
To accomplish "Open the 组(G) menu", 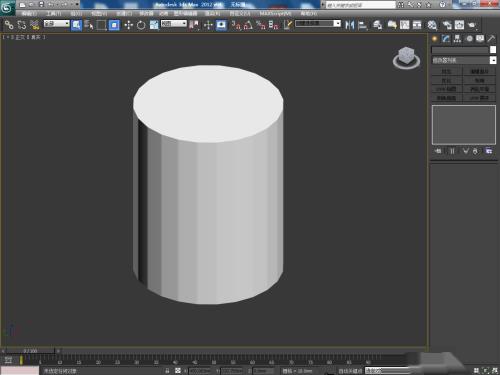I will (x=76, y=13).
